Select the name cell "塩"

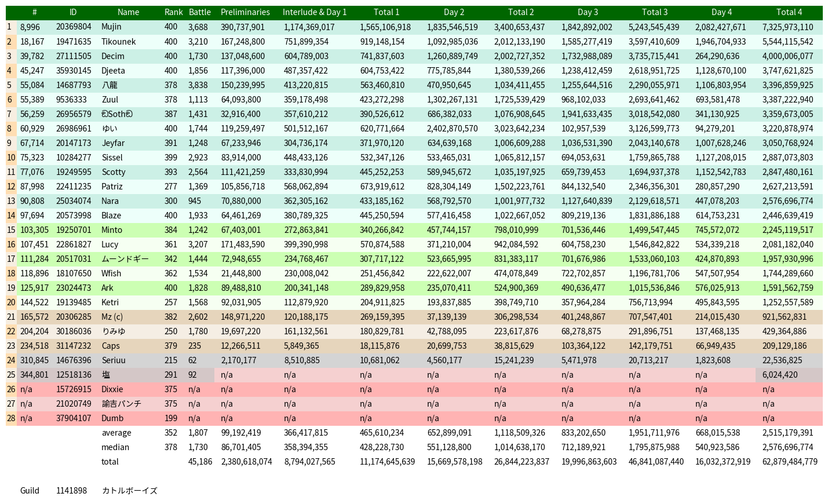click(x=106, y=375)
